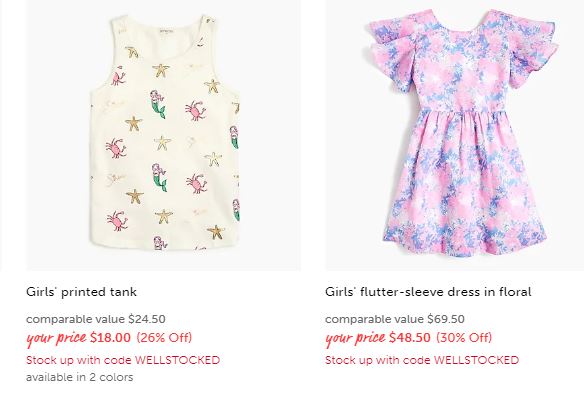The width and height of the screenshot is (584, 393).
Task: Open the pink floral flutter-sleeve dress photo
Action: (455, 135)
